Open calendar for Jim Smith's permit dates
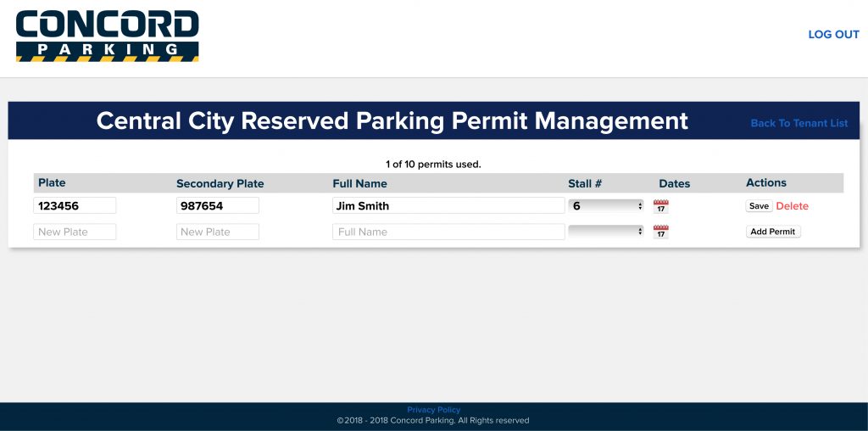868x431 pixels. 661,206
